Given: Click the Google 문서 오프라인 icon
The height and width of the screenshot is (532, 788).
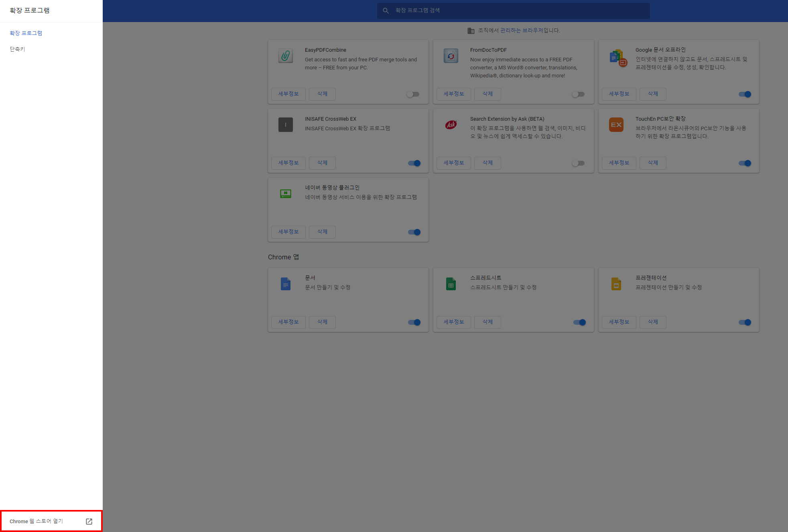Looking at the screenshot, I should [617, 58].
